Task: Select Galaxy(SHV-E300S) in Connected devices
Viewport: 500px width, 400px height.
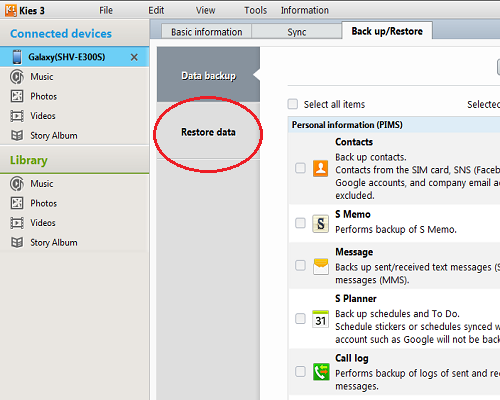Action: 74,57
